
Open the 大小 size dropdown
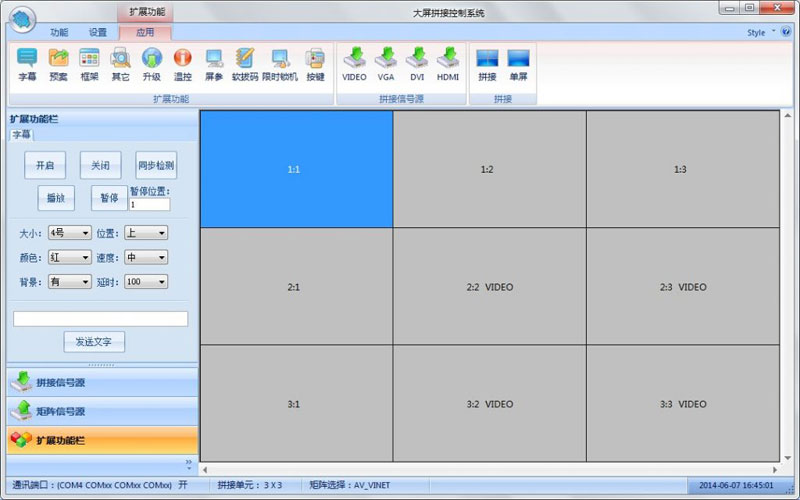click(70, 233)
